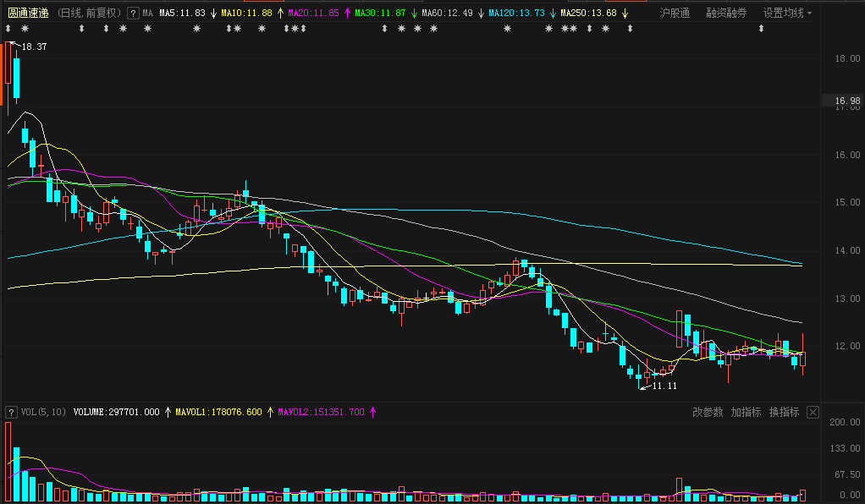Open the VOL indicator help question-mark icon
This screenshot has height=504, width=865.
[x=10, y=412]
